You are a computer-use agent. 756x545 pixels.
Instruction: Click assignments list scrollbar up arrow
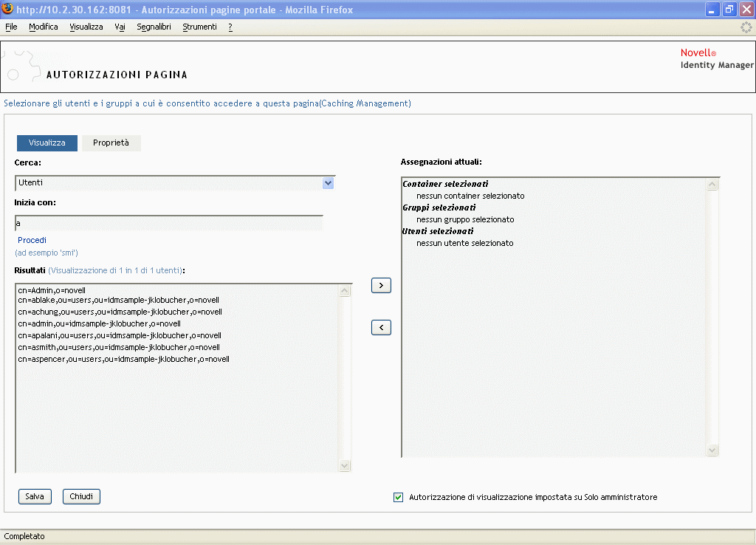tap(712, 185)
